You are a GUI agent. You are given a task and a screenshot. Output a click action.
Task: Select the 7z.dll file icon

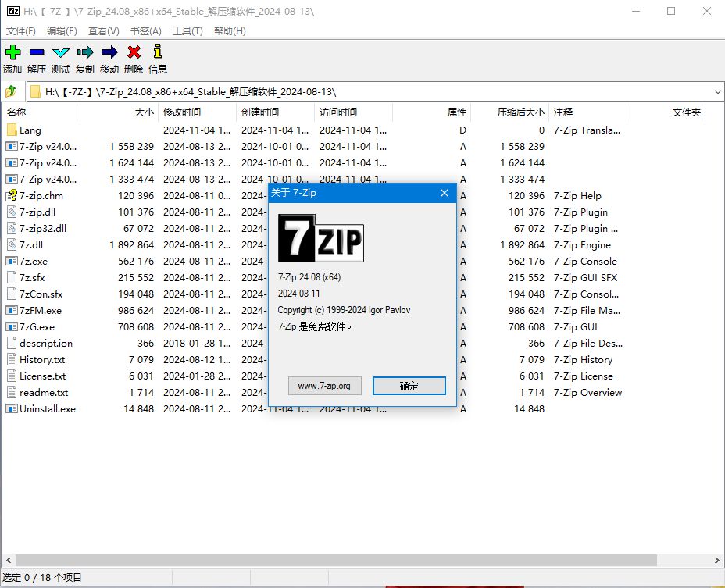click(12, 245)
